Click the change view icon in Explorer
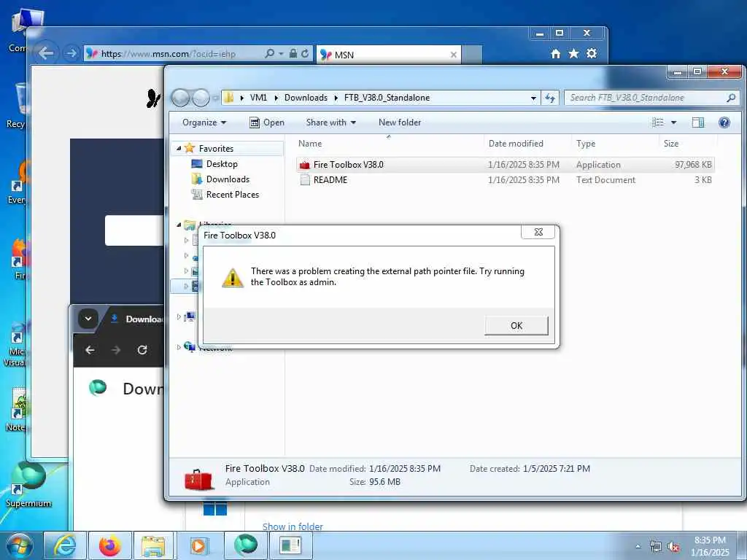This screenshot has width=747, height=560. tap(658, 122)
